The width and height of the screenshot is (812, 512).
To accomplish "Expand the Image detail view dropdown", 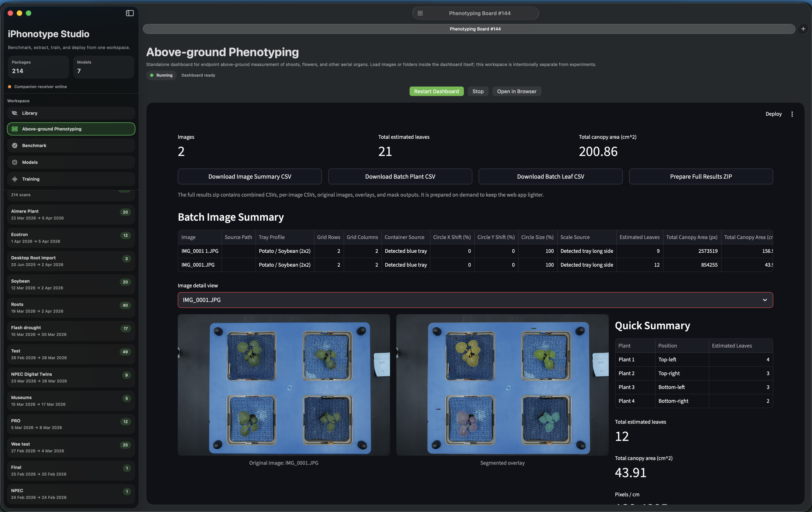I will click(x=475, y=300).
